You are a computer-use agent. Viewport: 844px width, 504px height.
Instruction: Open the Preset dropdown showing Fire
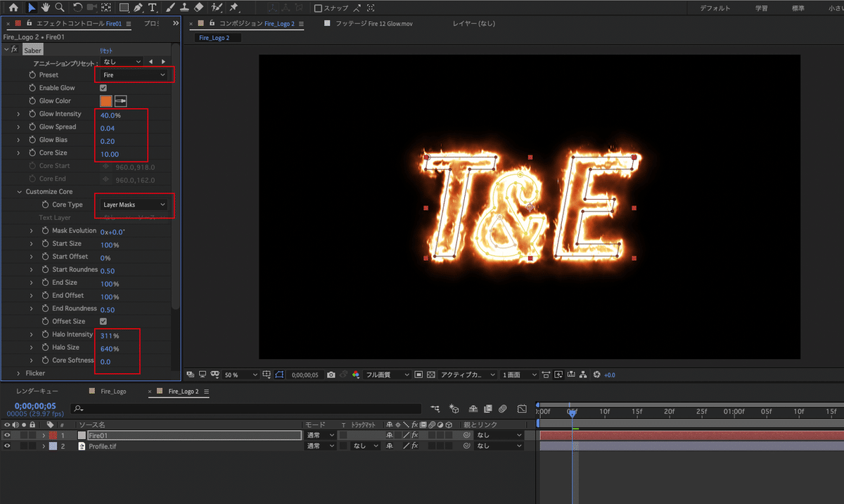click(134, 75)
